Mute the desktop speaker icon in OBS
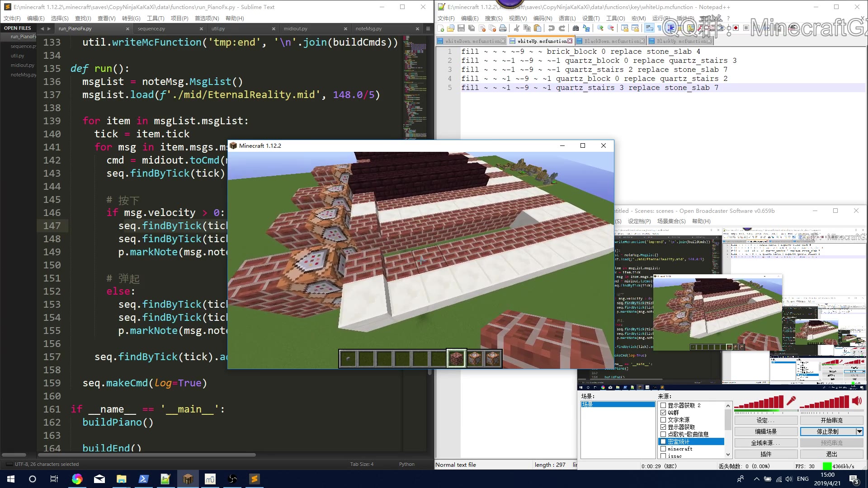The image size is (868, 488). (857, 401)
